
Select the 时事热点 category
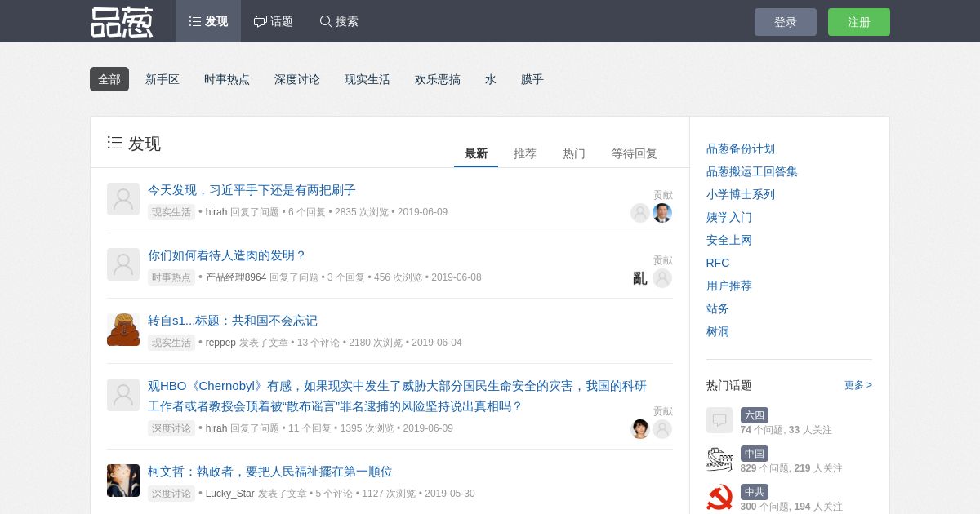(227, 79)
